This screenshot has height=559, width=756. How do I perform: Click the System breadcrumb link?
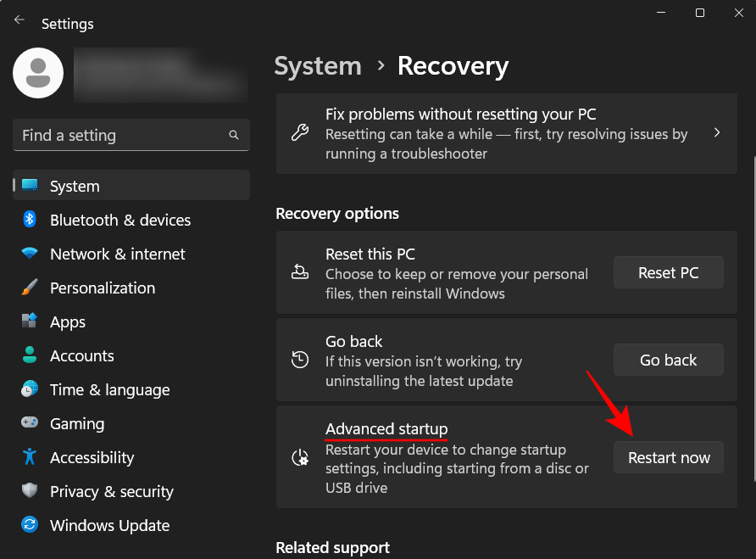coord(318,65)
